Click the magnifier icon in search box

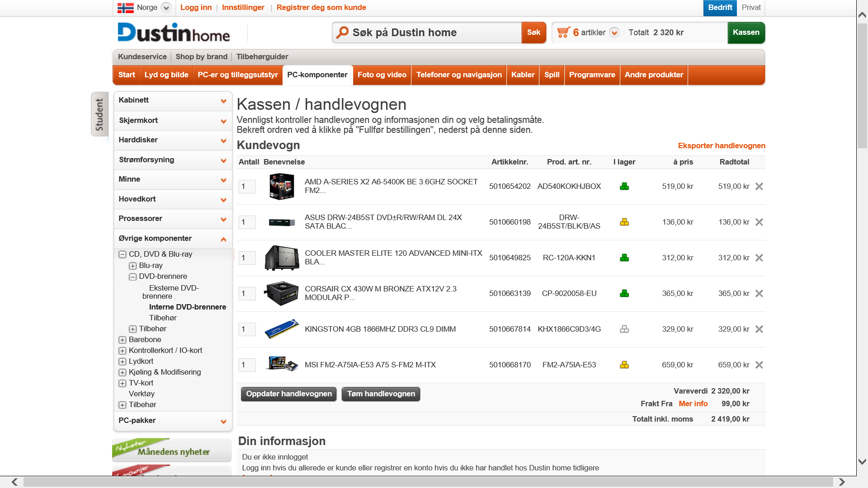pos(342,33)
